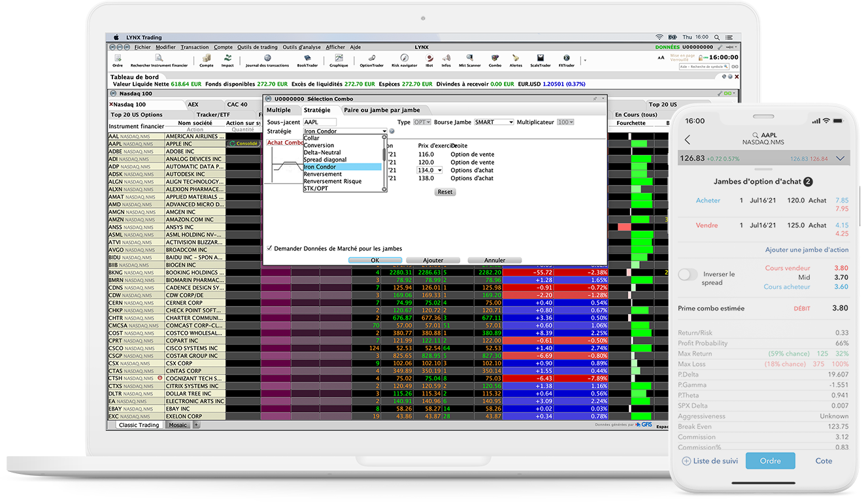The height and width of the screenshot is (502, 868).
Task: Launch the FXTrader tool
Action: coord(566,61)
